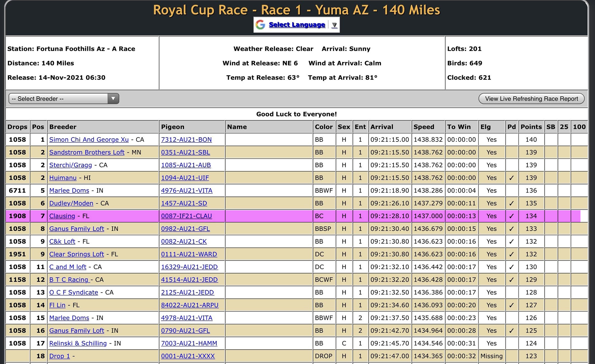The width and height of the screenshot is (595, 364).
Task: Click paid checkmark in Clear Springs Loft row
Action: (x=511, y=254)
